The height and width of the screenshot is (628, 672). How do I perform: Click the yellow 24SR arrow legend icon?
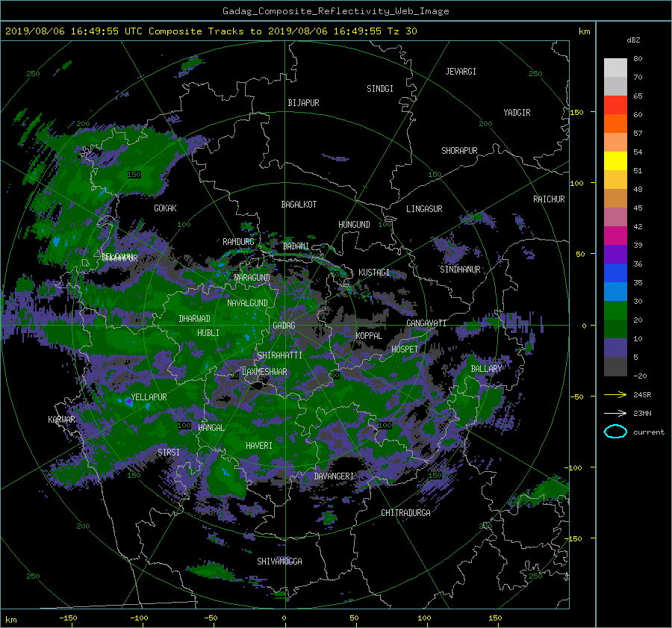(x=615, y=395)
